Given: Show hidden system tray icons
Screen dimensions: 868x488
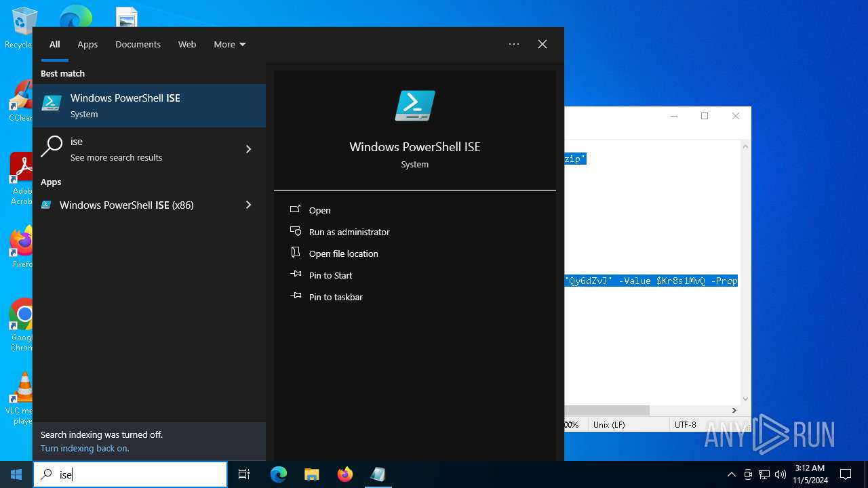Looking at the screenshot, I should click(731, 474).
